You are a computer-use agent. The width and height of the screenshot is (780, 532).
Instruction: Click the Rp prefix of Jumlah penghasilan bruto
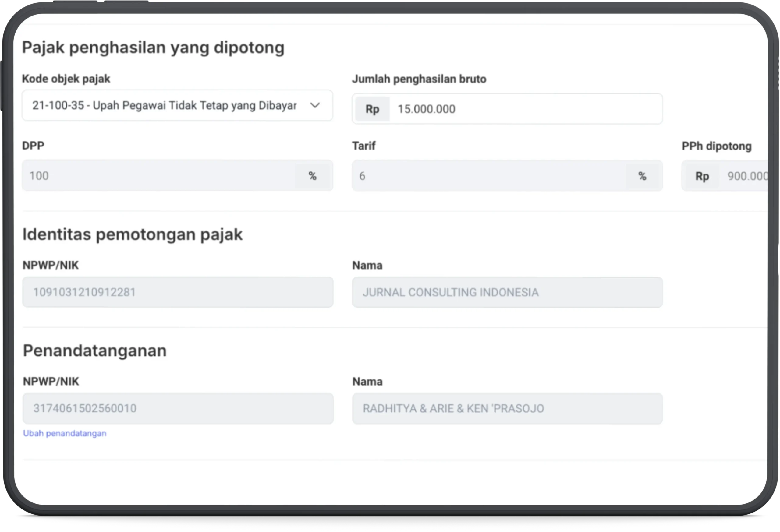point(372,109)
